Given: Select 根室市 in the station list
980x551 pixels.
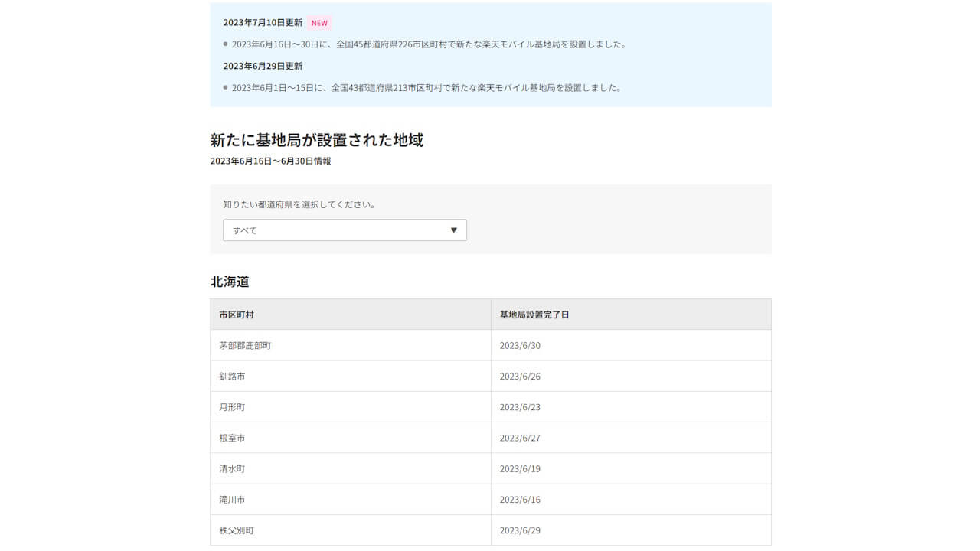Looking at the screenshot, I should point(231,437).
